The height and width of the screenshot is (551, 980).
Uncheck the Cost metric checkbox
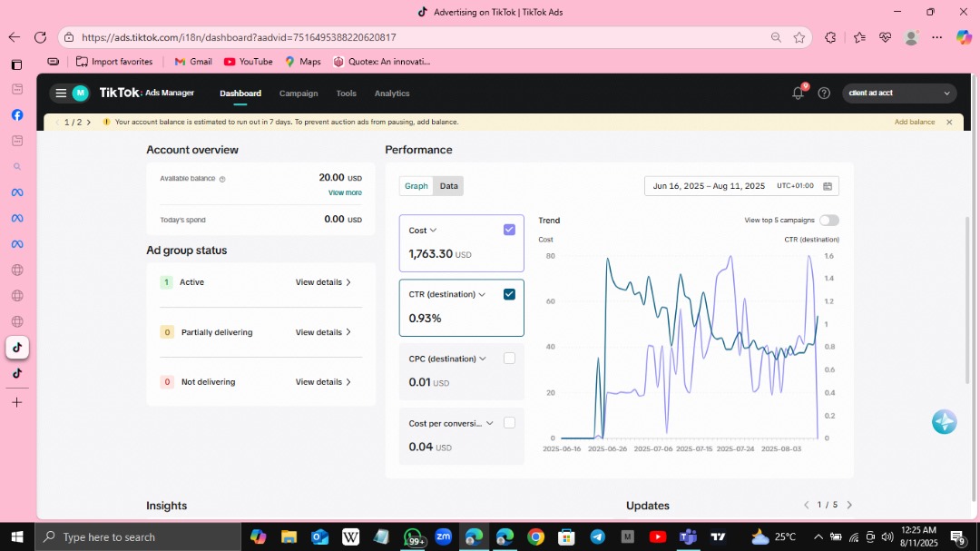click(509, 230)
